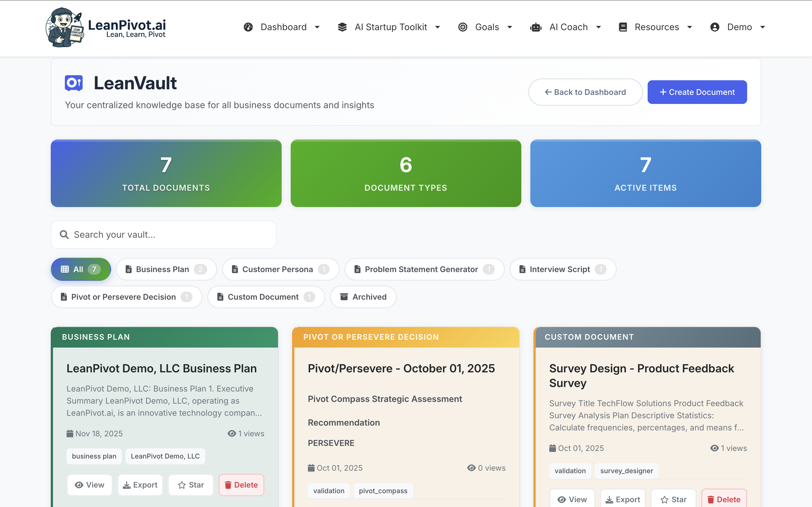Click the LeanVault safe icon next to the heading
The height and width of the screenshot is (507, 812).
74,83
